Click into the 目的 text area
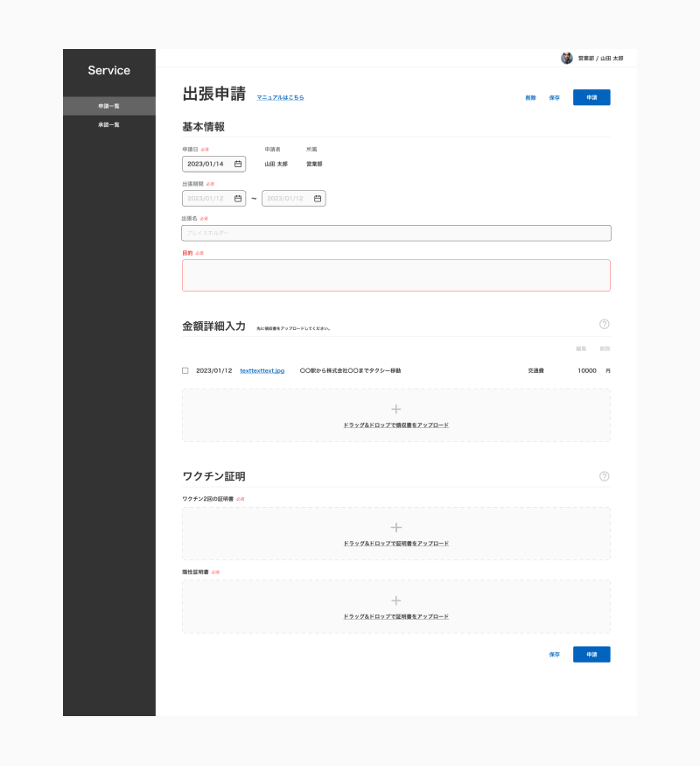The height and width of the screenshot is (766, 700). click(395, 275)
